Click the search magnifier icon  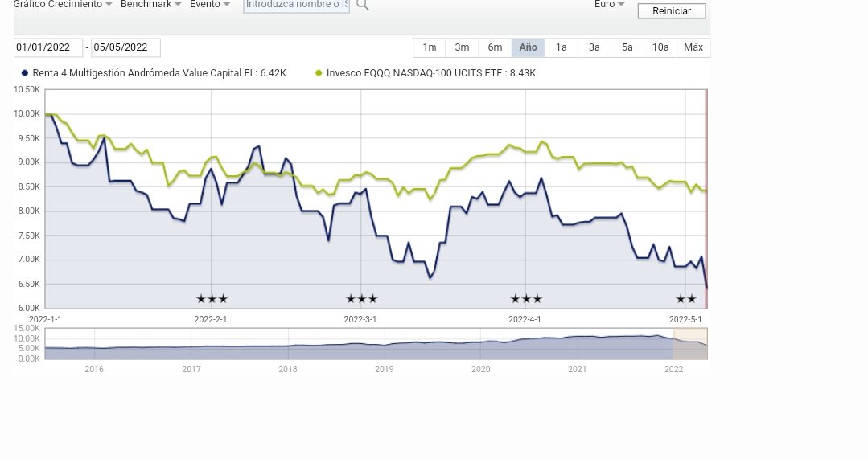(x=363, y=5)
